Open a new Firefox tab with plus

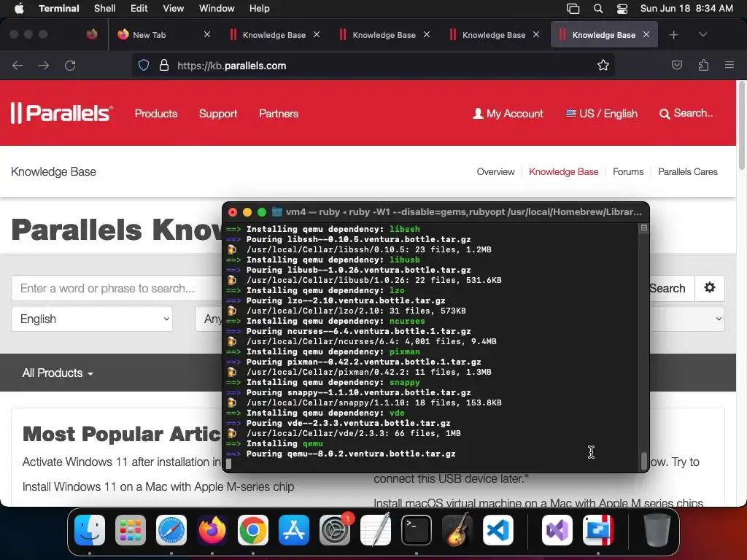[x=673, y=35]
